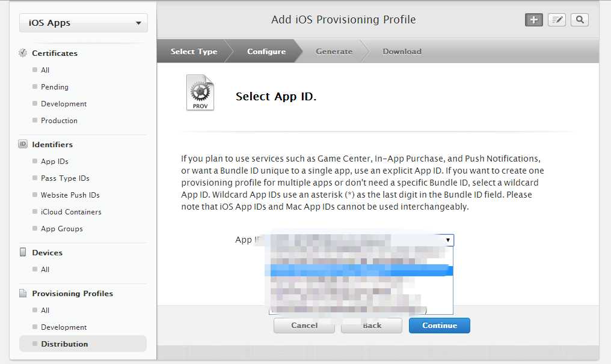Click the Certificates section icon
This screenshot has height=364, width=611.
pos(23,53)
